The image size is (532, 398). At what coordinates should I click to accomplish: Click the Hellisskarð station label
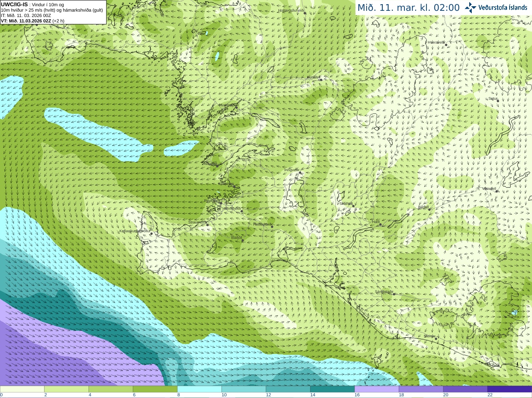262,224
